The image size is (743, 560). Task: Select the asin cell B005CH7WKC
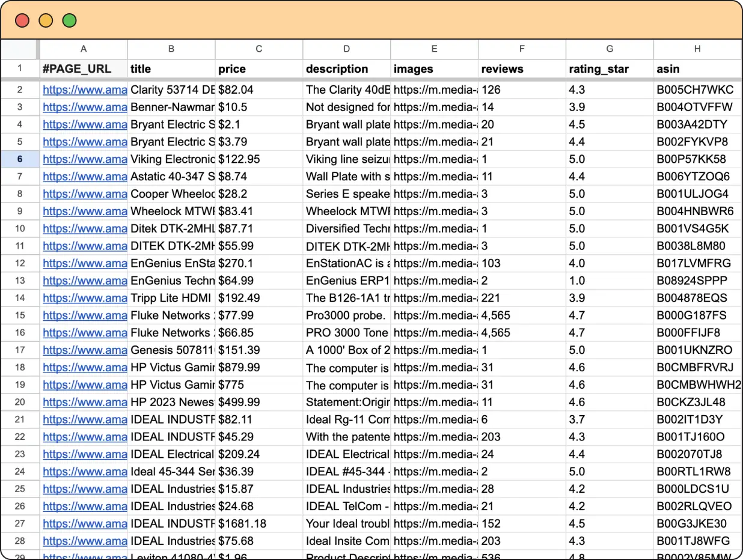tap(697, 90)
